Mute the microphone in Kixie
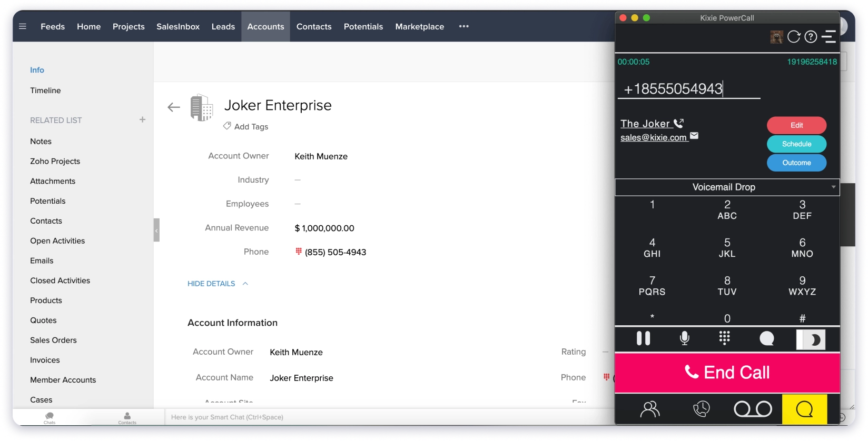868x441 pixels. pyautogui.click(x=685, y=338)
